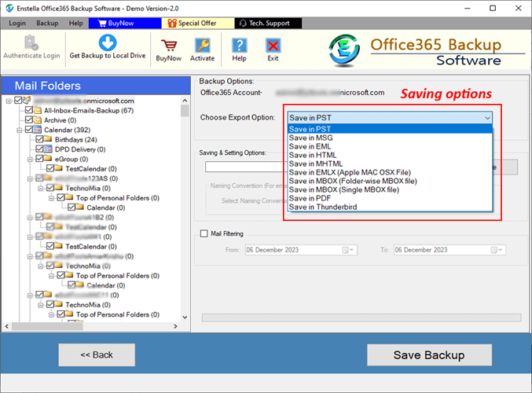
Task: Click the tree scroll down arrow
Action: 185,318
